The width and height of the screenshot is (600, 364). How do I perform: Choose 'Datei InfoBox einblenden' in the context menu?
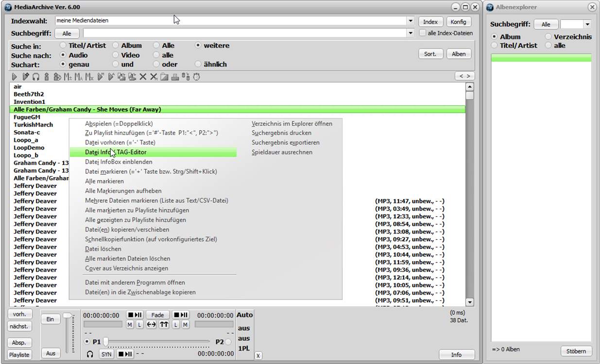(119, 162)
